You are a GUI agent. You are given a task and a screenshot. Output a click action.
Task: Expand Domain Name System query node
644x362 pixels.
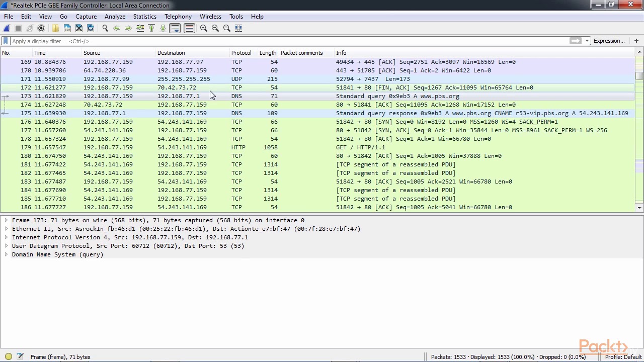pyautogui.click(x=6, y=254)
